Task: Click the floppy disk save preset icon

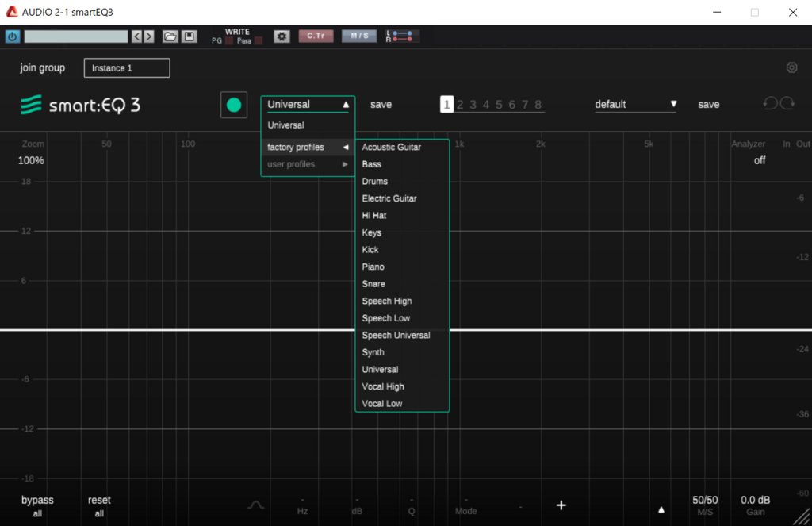Action: point(189,36)
